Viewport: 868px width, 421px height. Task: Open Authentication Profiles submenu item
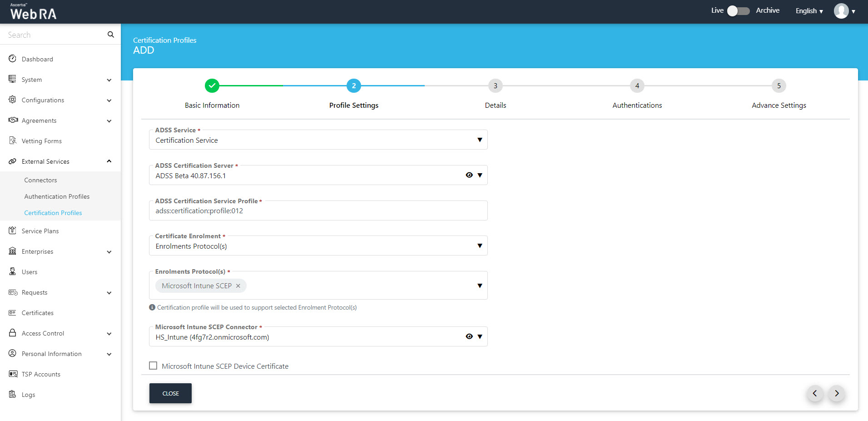click(x=57, y=196)
